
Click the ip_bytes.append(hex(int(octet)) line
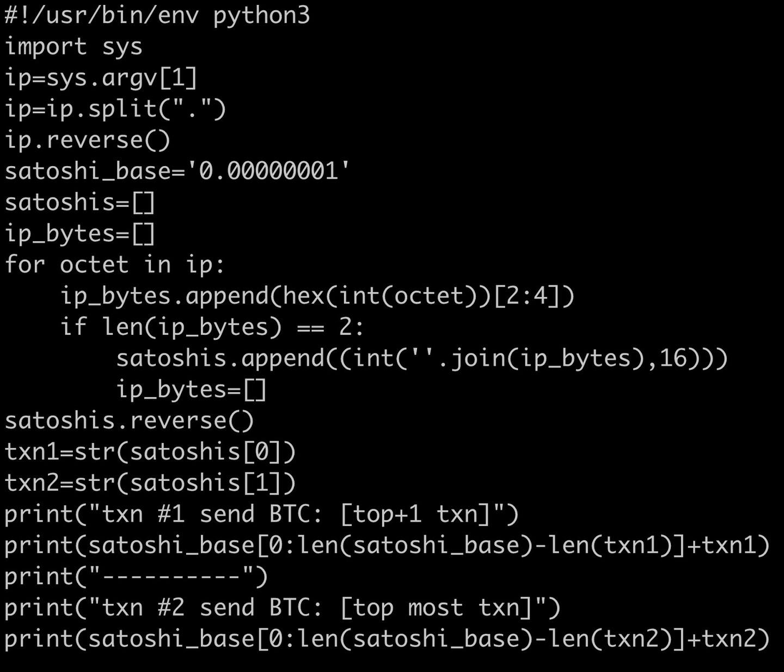(317, 296)
